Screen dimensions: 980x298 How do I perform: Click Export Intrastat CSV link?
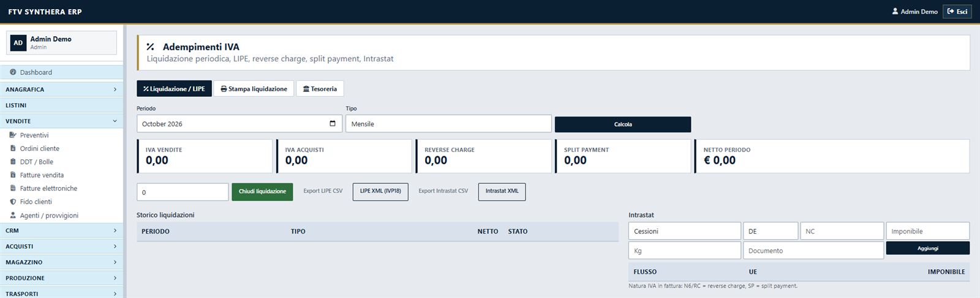[443, 191]
